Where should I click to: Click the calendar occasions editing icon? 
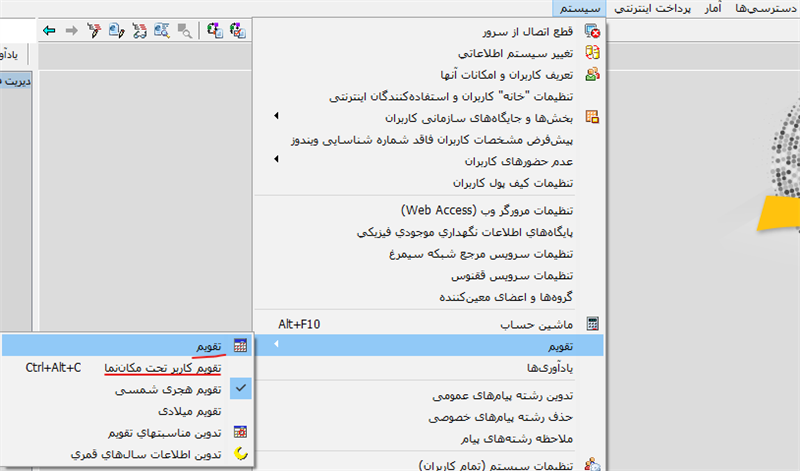click(240, 433)
